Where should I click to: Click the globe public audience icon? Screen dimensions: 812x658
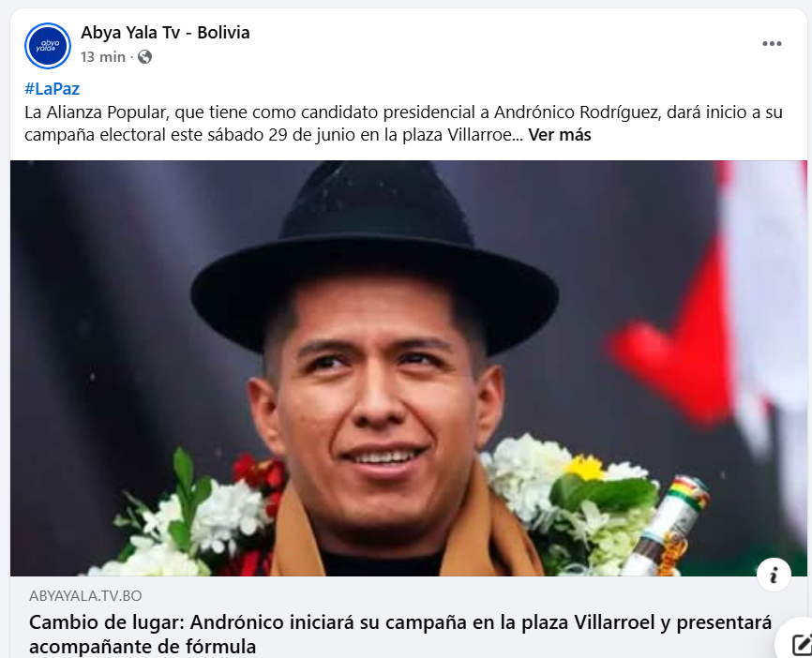[144, 57]
